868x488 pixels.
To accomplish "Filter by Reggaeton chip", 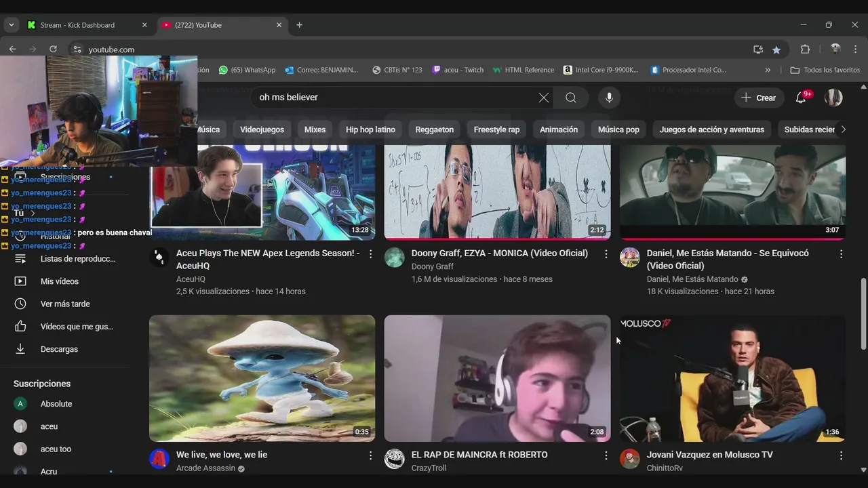I will click(x=435, y=129).
